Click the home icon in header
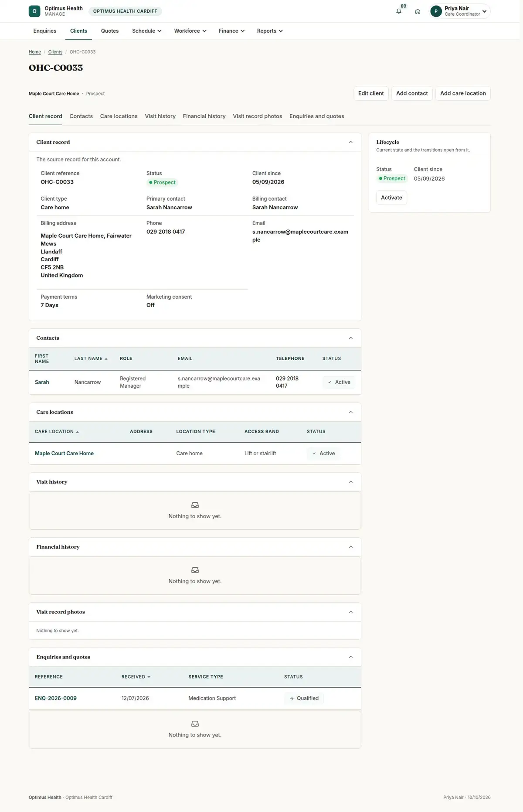Screen dimensions: 523x812 point(418,11)
